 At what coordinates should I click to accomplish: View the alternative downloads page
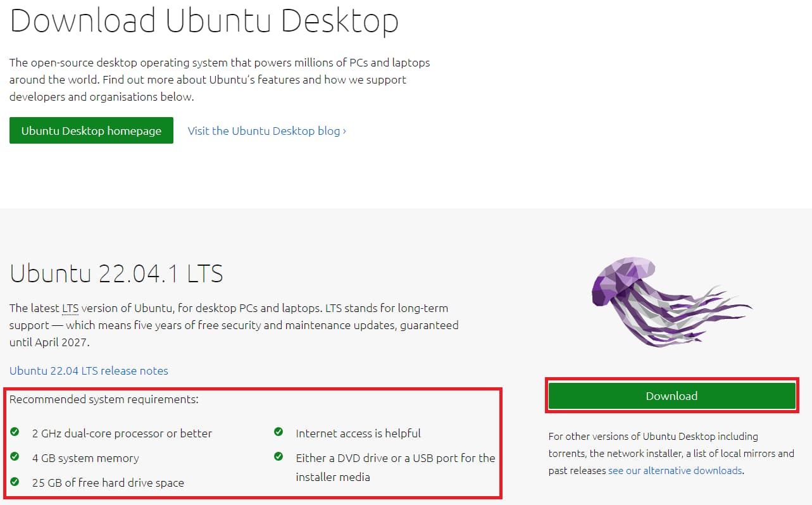coord(674,470)
